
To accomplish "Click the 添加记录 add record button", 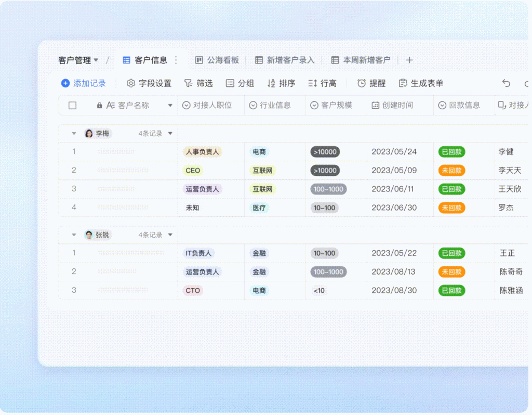I will 84,83.
